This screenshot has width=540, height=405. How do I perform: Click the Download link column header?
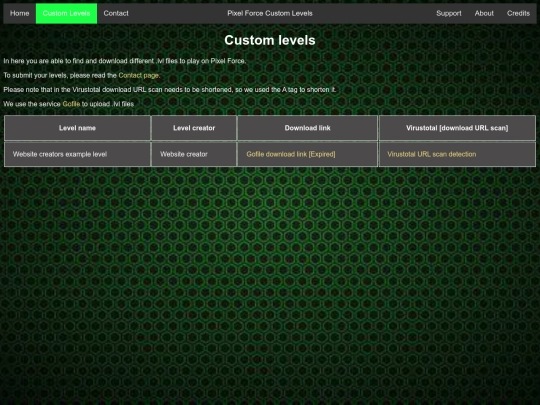coord(307,128)
